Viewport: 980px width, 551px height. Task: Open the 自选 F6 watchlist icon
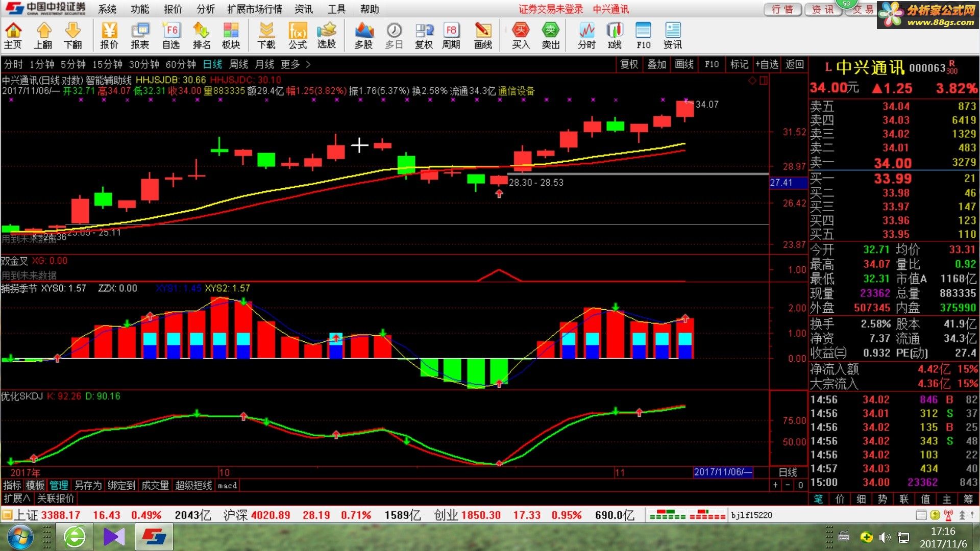pos(171,36)
